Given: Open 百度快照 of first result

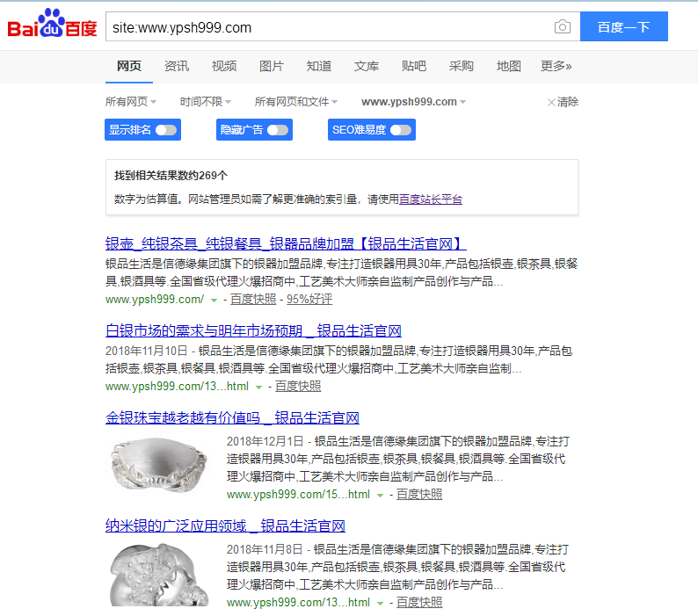Looking at the screenshot, I should [x=253, y=300].
